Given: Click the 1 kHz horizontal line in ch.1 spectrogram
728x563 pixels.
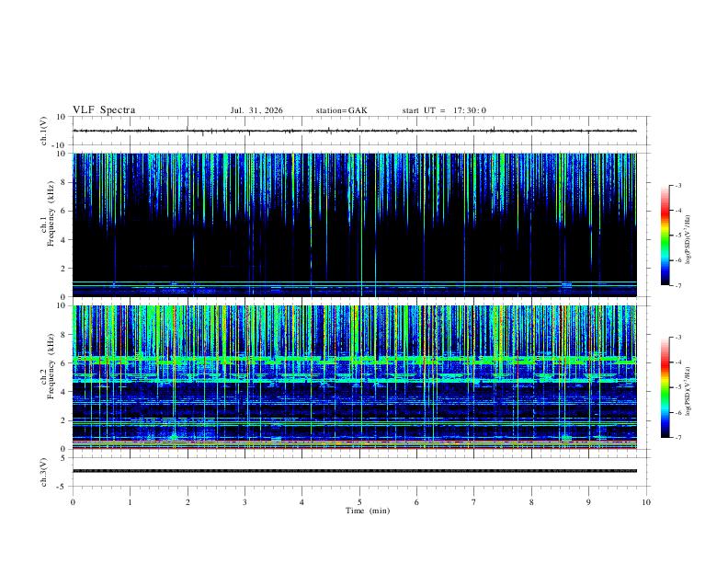Looking at the screenshot, I should point(355,282).
